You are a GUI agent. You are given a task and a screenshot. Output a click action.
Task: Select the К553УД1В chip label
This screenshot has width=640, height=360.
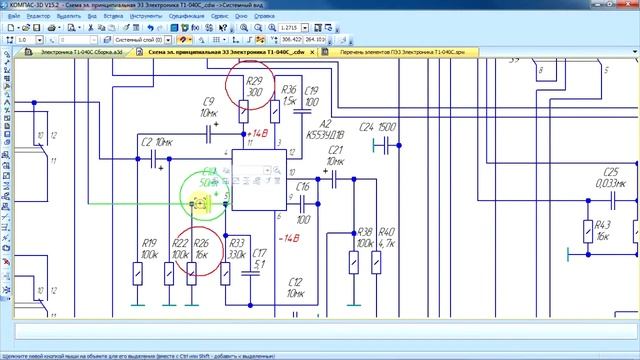pos(325,135)
